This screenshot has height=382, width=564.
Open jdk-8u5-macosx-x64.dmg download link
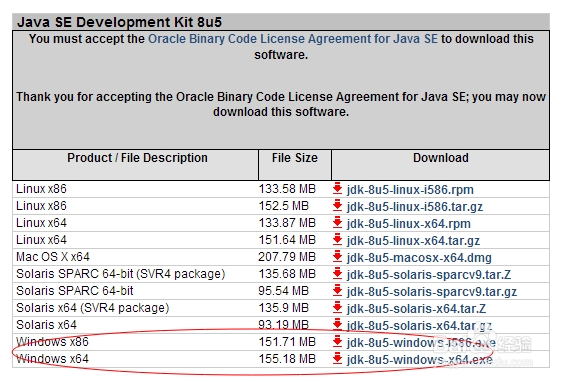pyautogui.click(x=419, y=258)
